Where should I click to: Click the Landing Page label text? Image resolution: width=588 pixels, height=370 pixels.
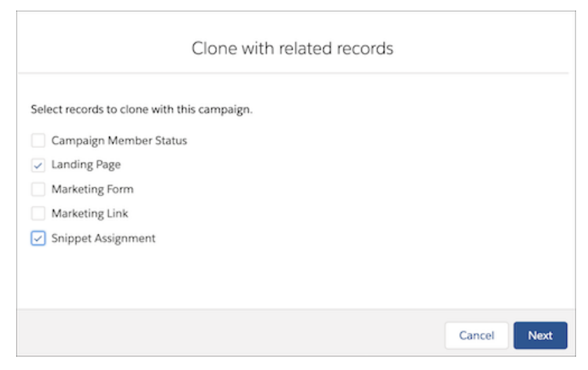tap(86, 165)
